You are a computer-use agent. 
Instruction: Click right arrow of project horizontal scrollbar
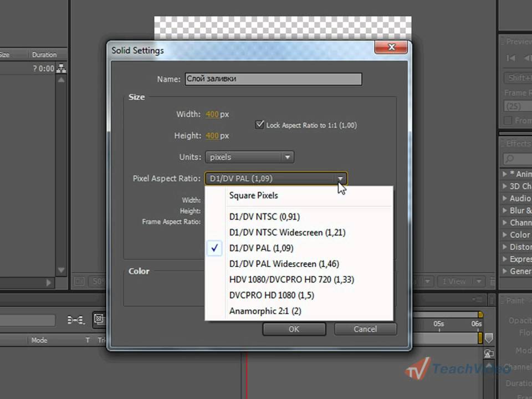[x=49, y=282]
